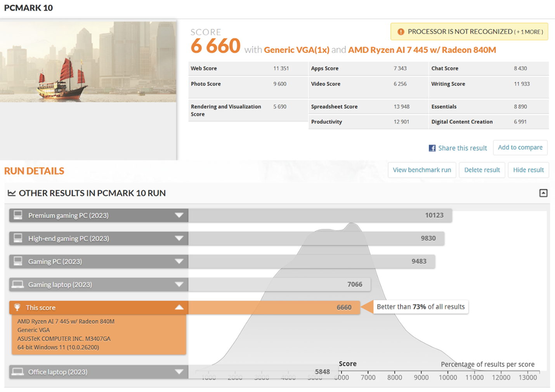555x392 pixels.
Task: Expand the Office laptop (2023) dropdown arrow
Action: pyautogui.click(x=179, y=372)
